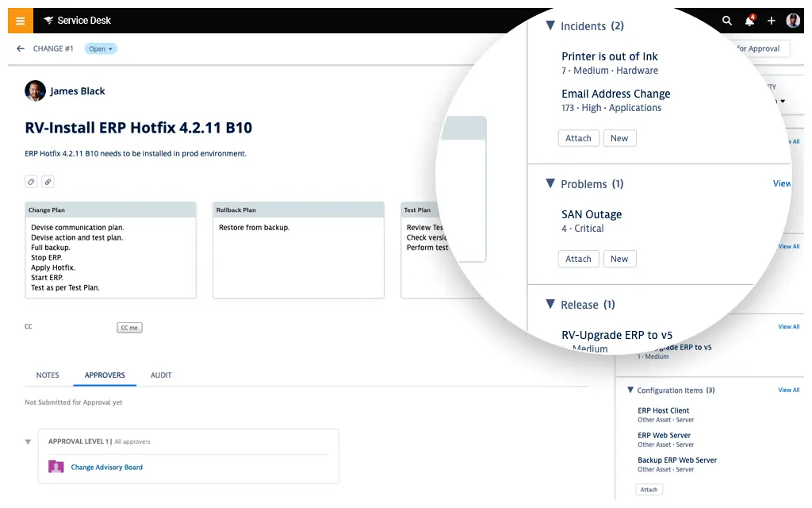This screenshot has width=812, height=508.
Task: Collapse the Incidents section
Action: (x=550, y=25)
